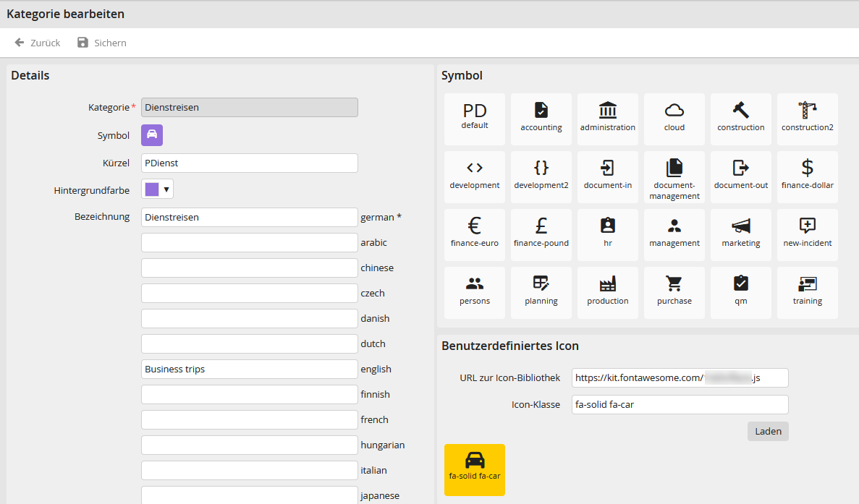
Task: Choose the cloud symbol tile
Action: click(x=674, y=119)
